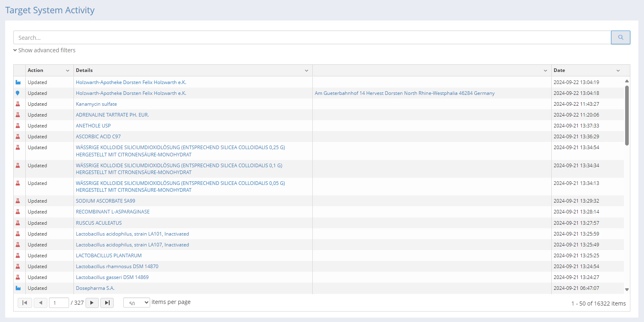The image size is (644, 322).
Task: Go to first page of results
Action: tap(25, 303)
